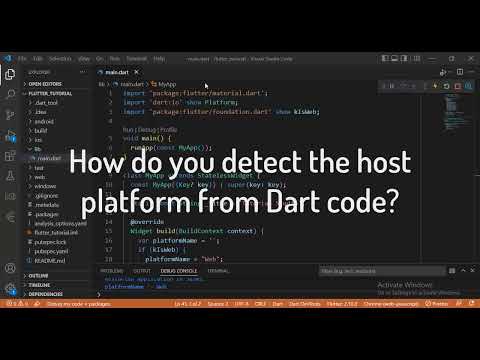
Task: Open the customize layout icon in the title bar
Action: tap(417, 59)
